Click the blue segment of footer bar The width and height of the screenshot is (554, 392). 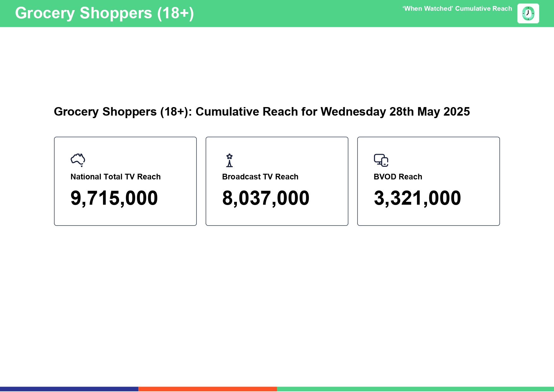pyautogui.click(x=69, y=389)
